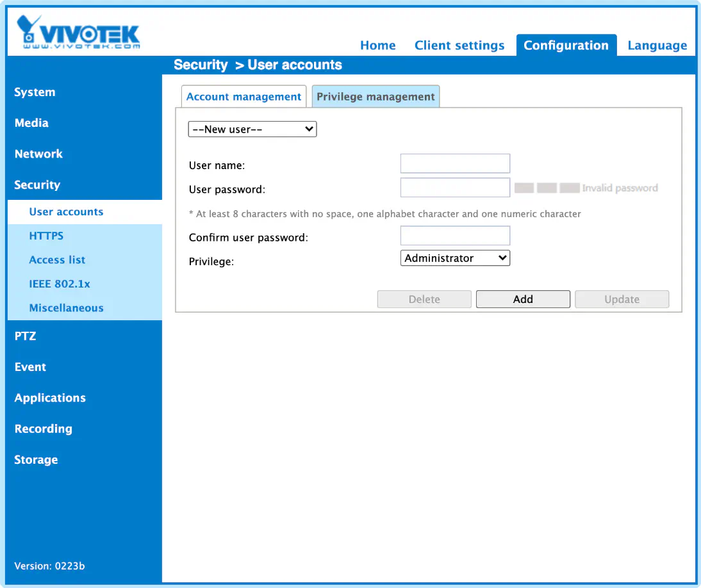
Task: Click the User password field
Action: click(455, 188)
